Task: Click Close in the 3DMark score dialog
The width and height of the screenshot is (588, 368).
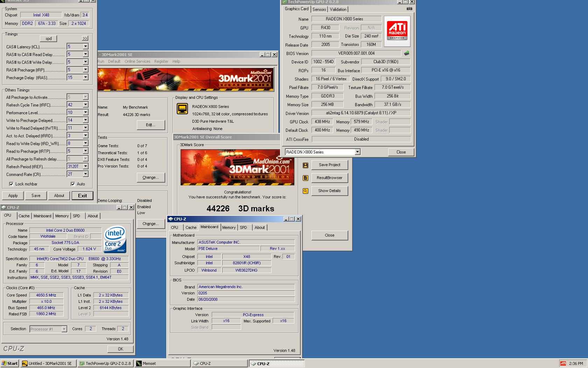Action: [329, 235]
